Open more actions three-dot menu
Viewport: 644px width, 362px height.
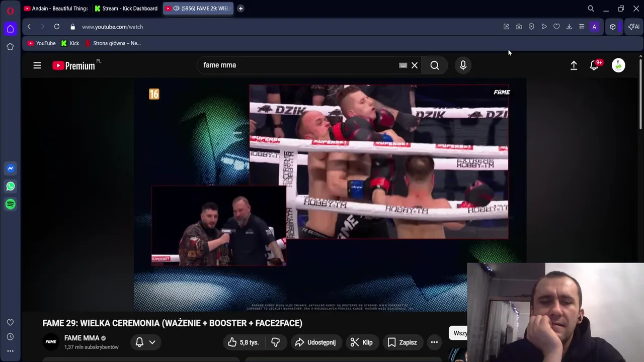pos(434,342)
